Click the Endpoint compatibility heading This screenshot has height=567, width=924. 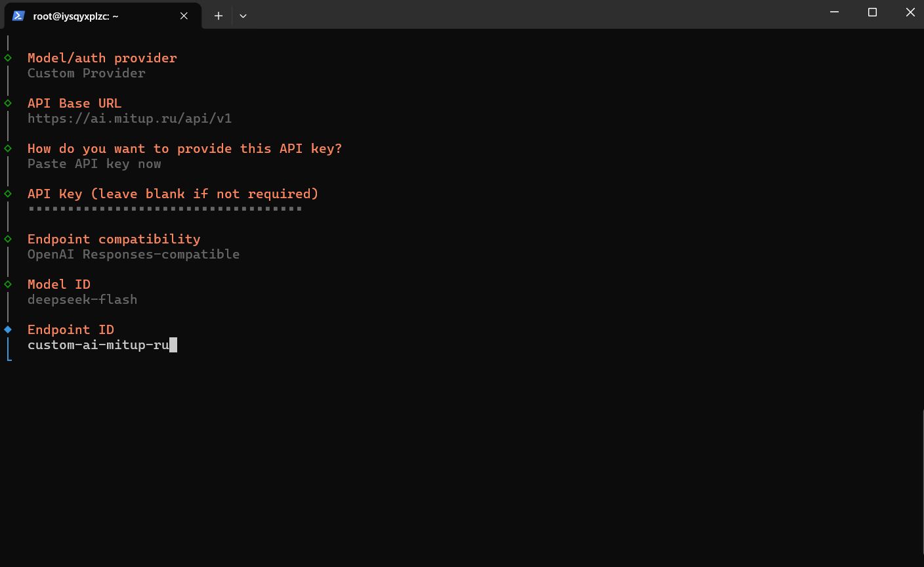click(114, 239)
